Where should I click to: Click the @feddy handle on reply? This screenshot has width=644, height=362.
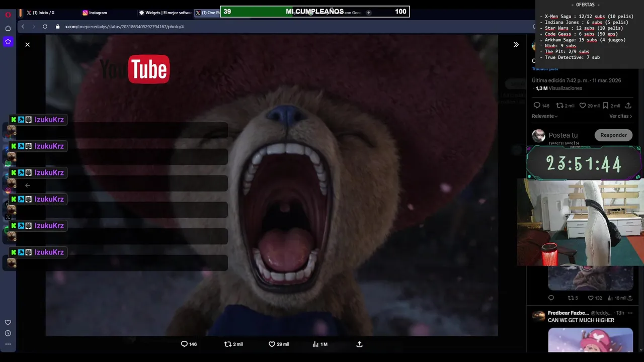pyautogui.click(x=601, y=313)
